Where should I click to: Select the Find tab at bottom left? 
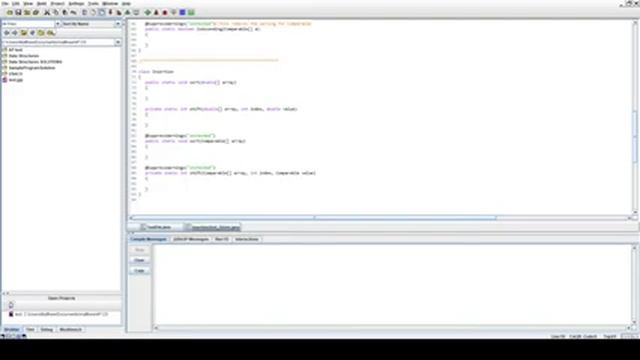click(30, 329)
